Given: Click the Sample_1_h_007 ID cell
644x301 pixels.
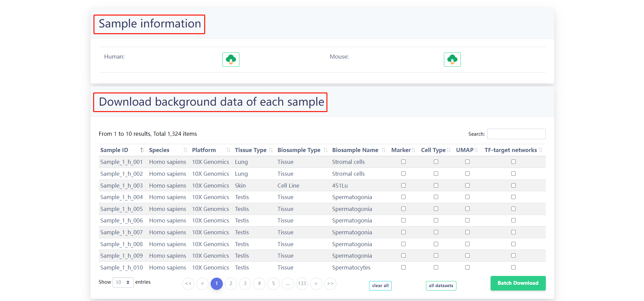Looking at the screenshot, I should coord(122,232).
